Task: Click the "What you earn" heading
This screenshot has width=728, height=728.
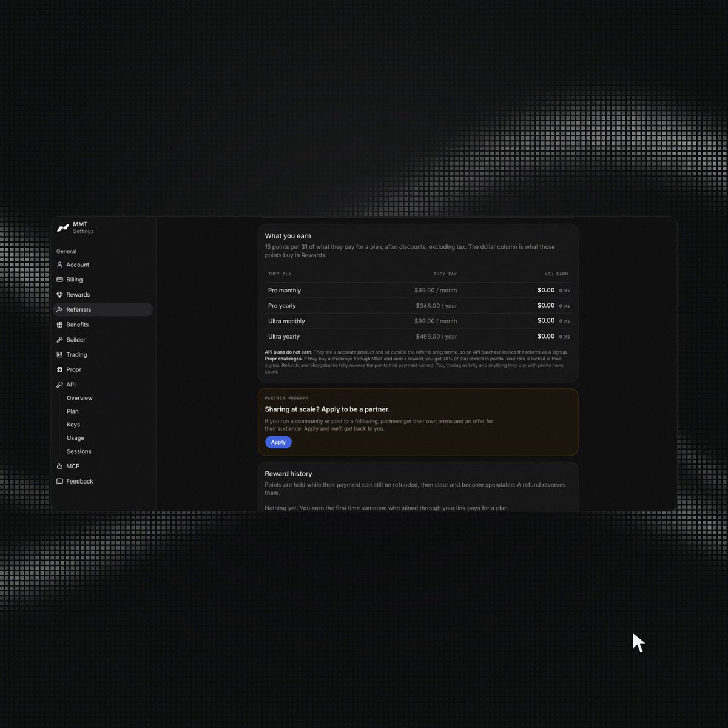Action: tap(288, 236)
